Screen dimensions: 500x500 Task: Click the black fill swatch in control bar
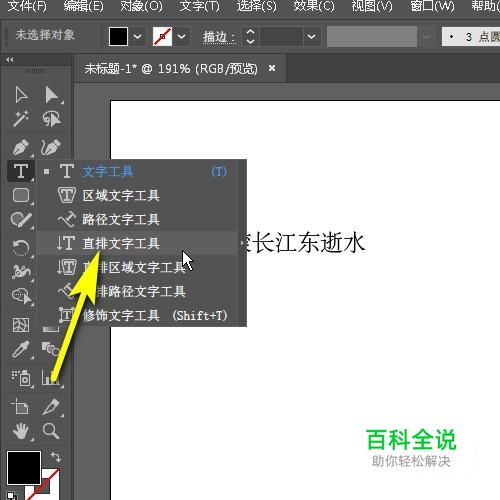[x=118, y=36]
